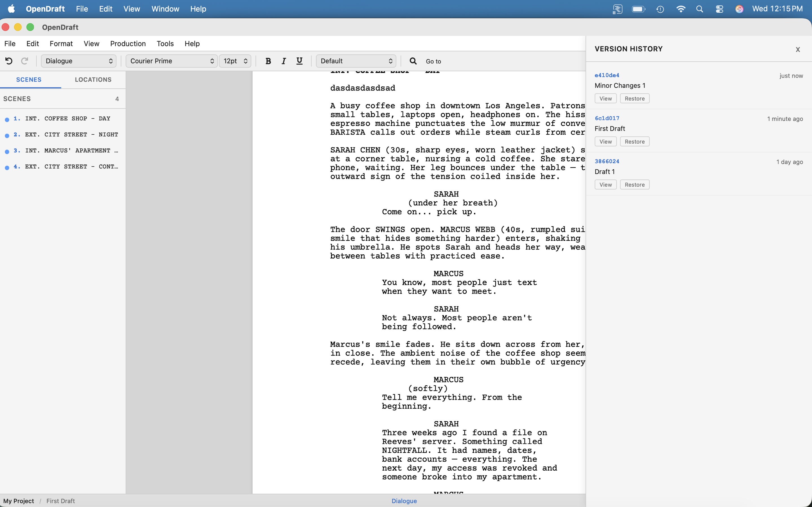
Task: Open Spotlight search in menu bar
Action: coord(700,9)
